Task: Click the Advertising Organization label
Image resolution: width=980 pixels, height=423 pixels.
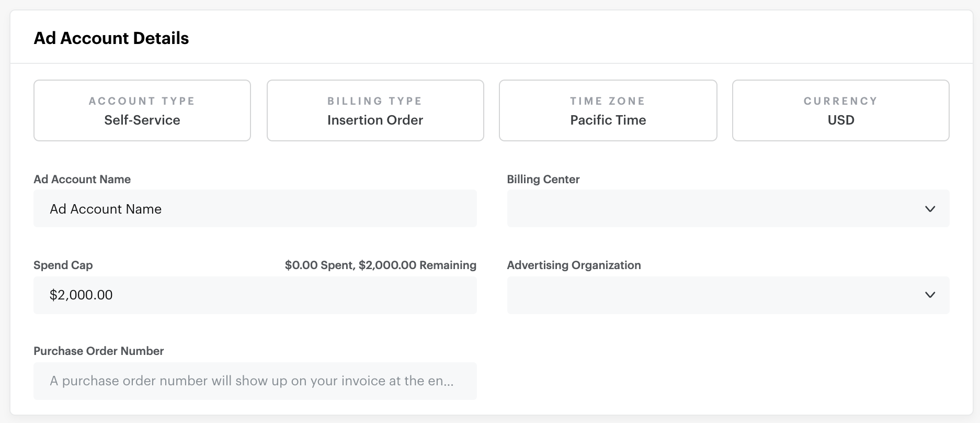Action: pyautogui.click(x=574, y=265)
